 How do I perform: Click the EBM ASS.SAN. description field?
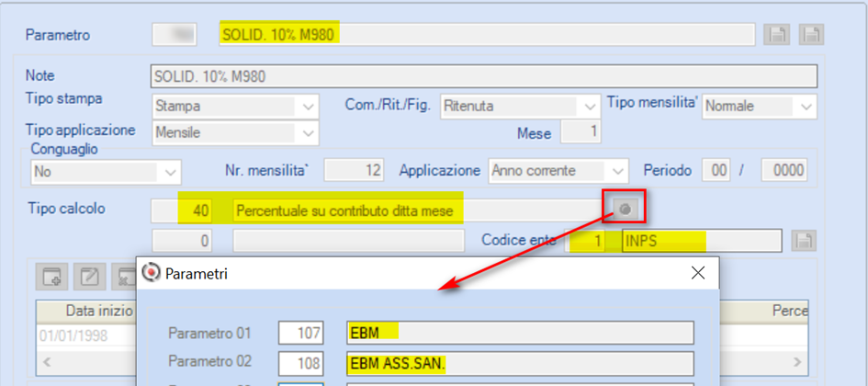pos(521,363)
